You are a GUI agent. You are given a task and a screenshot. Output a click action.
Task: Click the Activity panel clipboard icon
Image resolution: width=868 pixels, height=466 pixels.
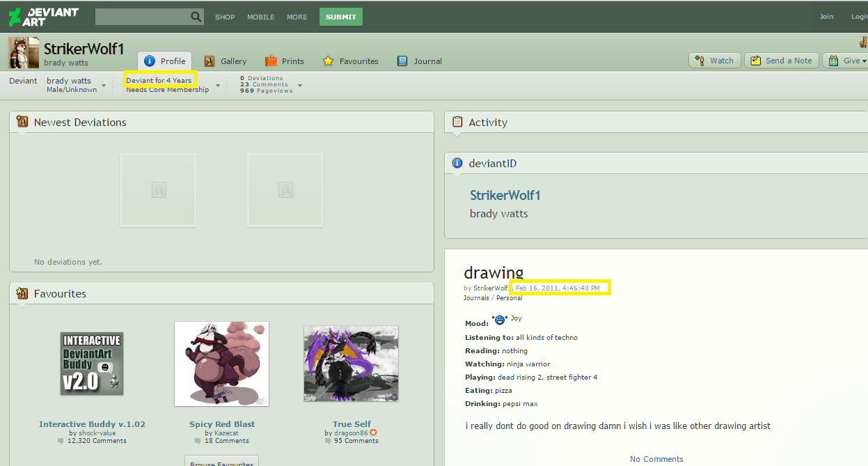pos(457,122)
